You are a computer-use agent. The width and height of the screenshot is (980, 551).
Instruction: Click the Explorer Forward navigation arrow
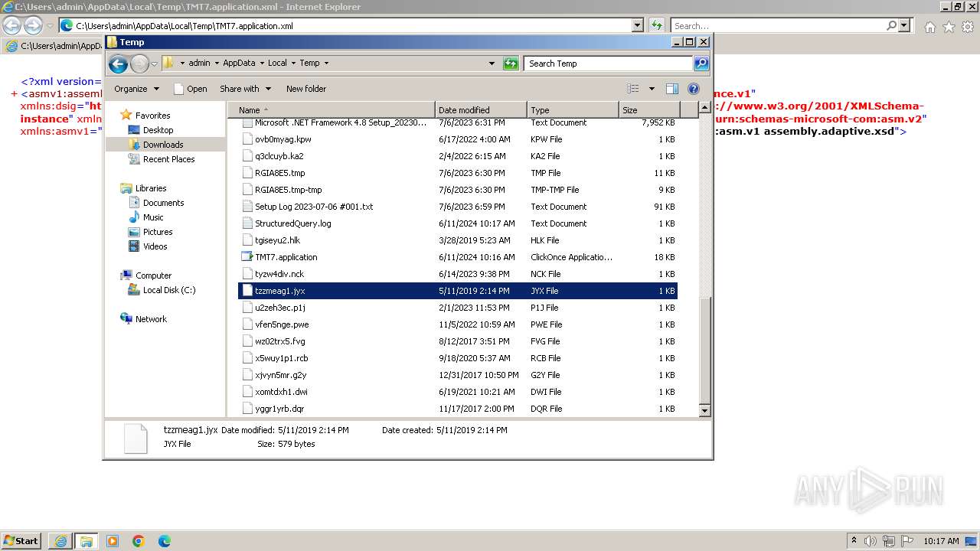point(139,64)
